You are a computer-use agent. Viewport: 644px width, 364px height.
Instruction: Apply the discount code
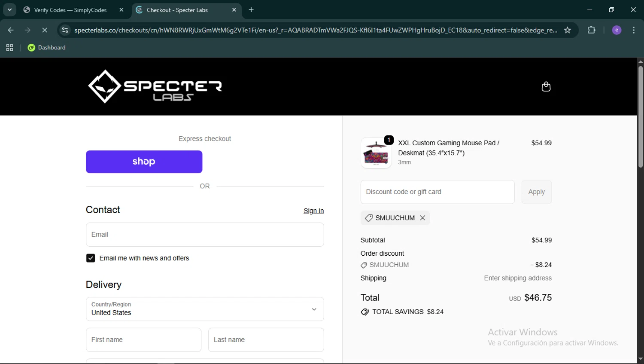[x=536, y=192]
